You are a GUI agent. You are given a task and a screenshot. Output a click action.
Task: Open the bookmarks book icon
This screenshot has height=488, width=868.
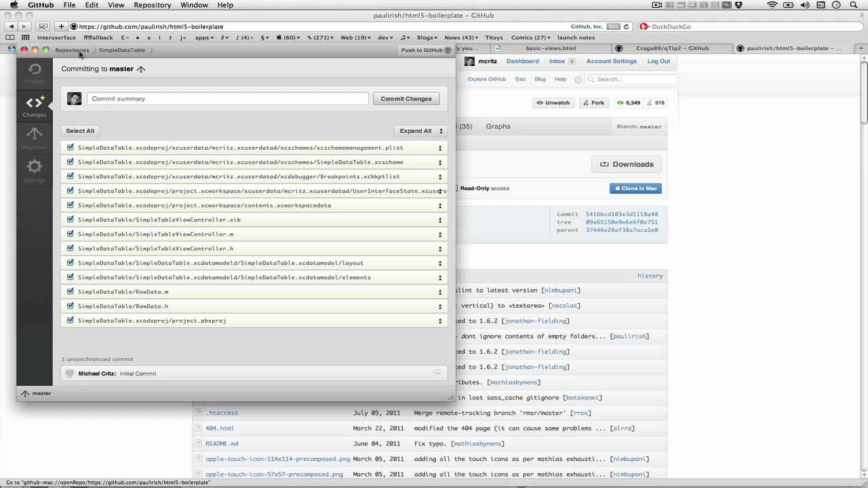click(x=12, y=37)
